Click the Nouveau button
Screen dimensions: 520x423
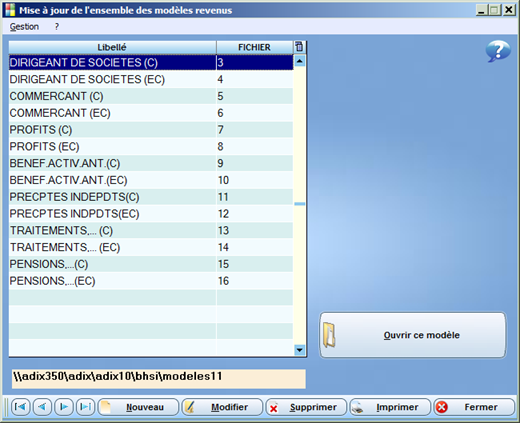point(138,407)
